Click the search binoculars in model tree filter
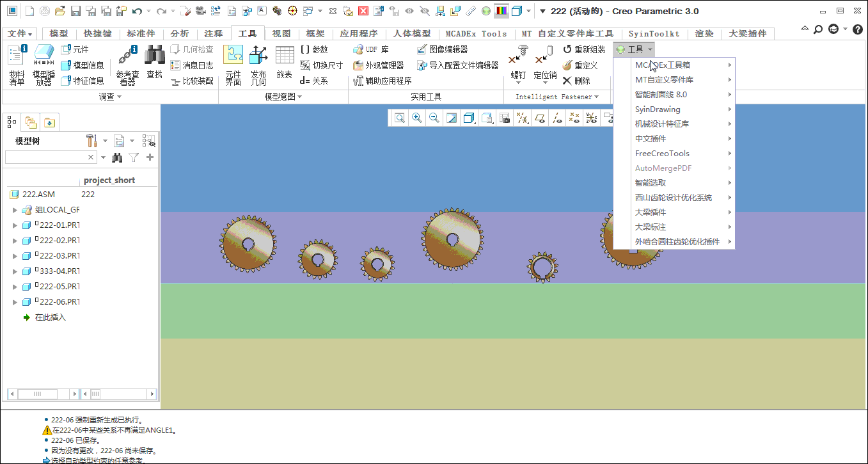The height and width of the screenshot is (464, 868). [x=117, y=157]
